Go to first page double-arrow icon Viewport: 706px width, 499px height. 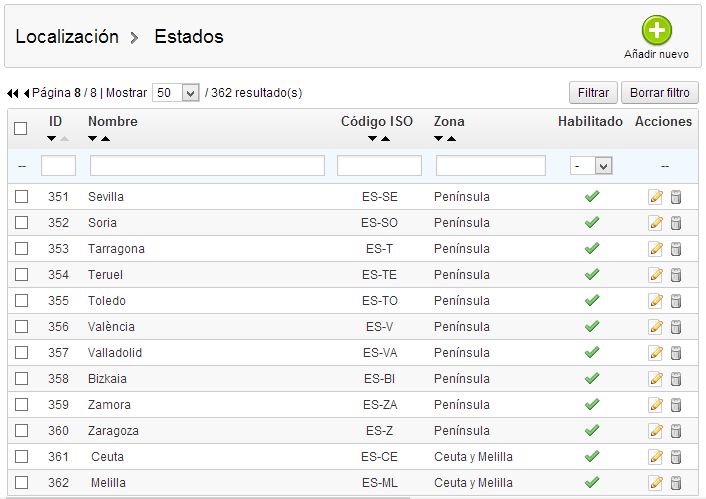click(12, 93)
